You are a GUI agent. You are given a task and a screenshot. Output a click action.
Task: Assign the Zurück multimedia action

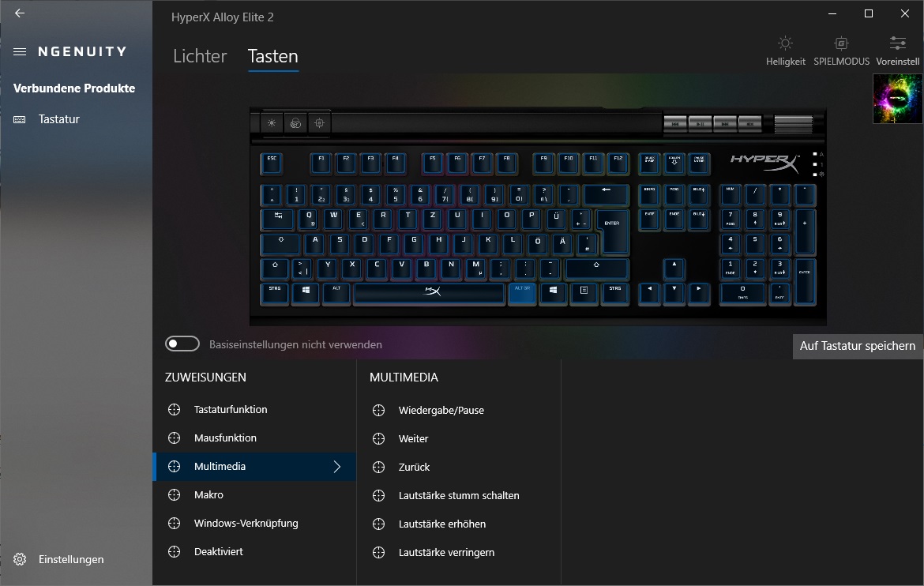tap(459, 467)
